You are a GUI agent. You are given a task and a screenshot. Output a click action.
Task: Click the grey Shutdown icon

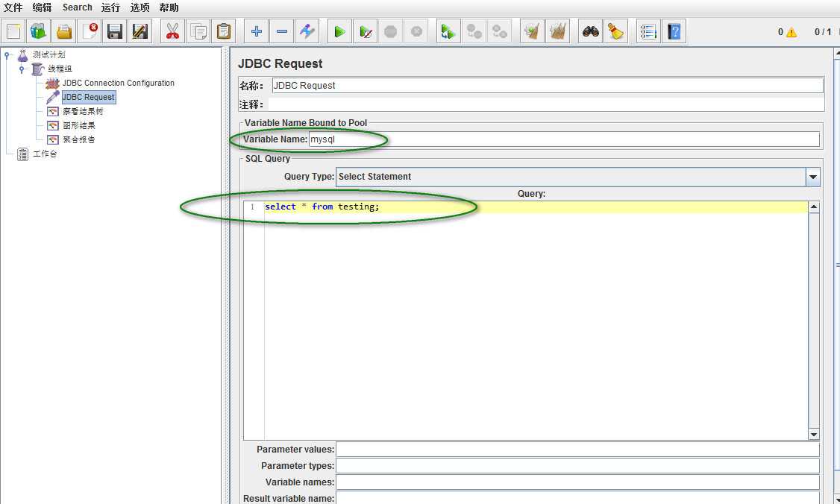click(416, 31)
